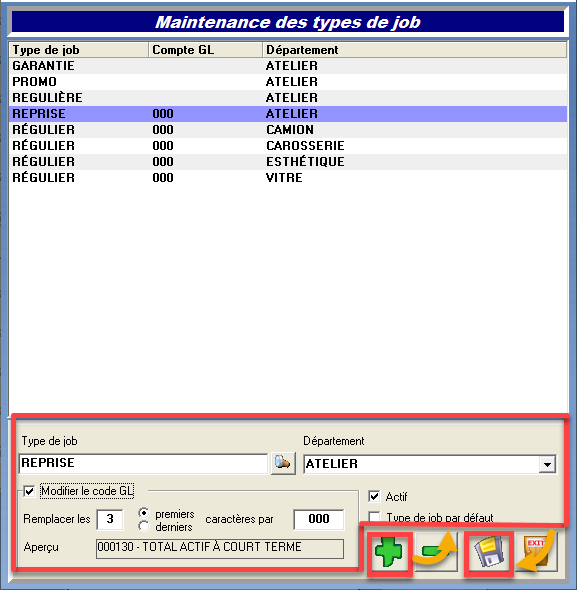
Task: Select the premiers radio button
Action: (143, 513)
